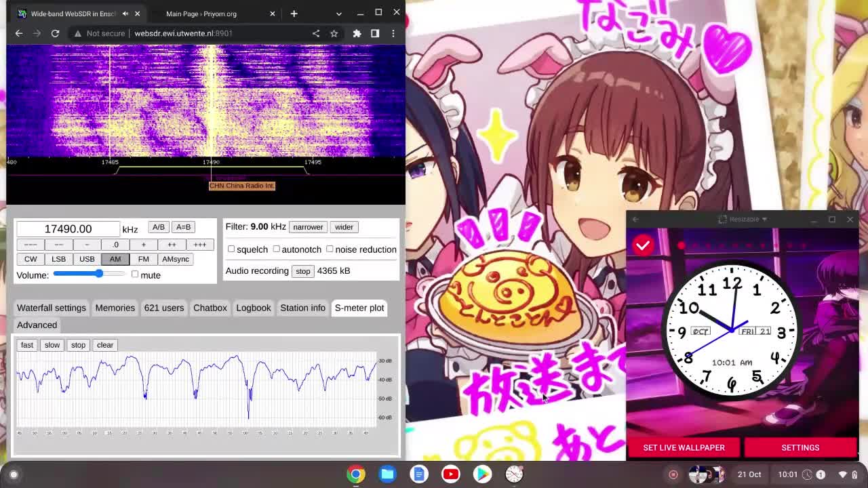This screenshot has width=868, height=488.
Task: Open the Waterfall settings tab
Action: click(52, 308)
